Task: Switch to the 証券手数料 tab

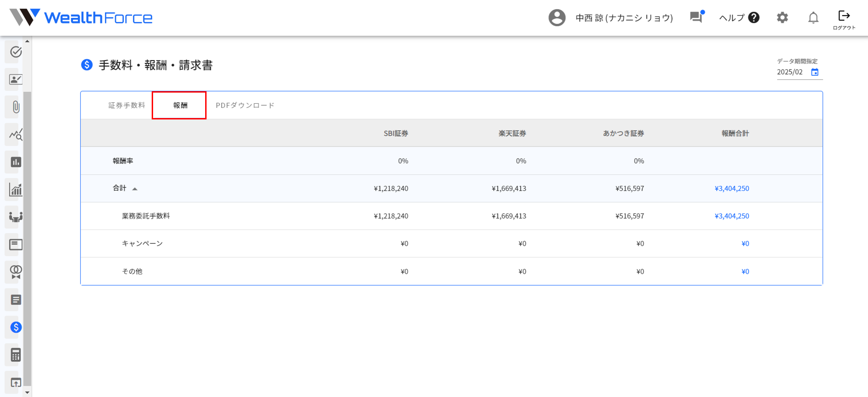Action: [126, 105]
